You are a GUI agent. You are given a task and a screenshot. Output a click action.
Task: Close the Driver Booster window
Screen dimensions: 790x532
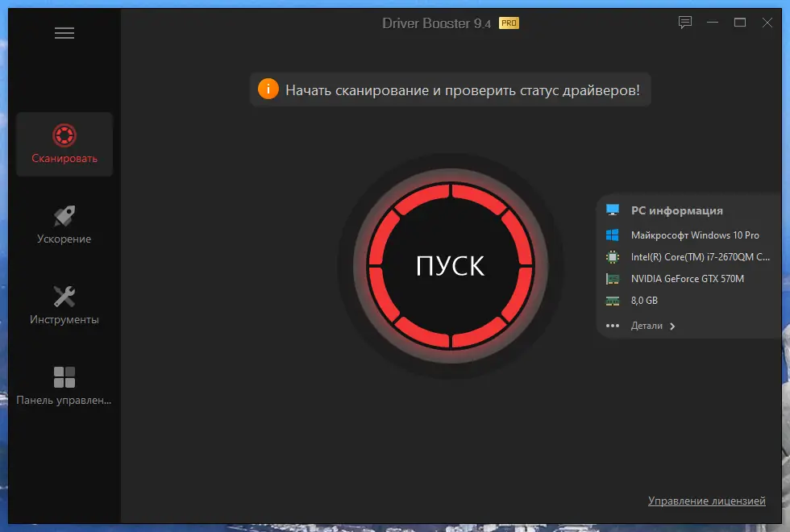point(767,23)
